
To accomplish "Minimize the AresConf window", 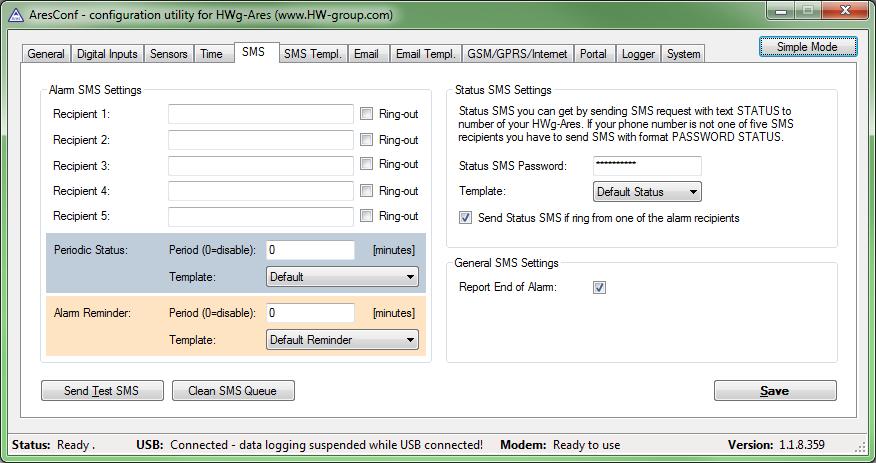I will click(782, 11).
